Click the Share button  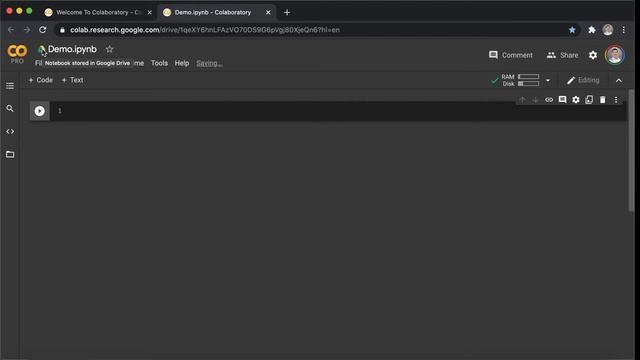pos(562,55)
